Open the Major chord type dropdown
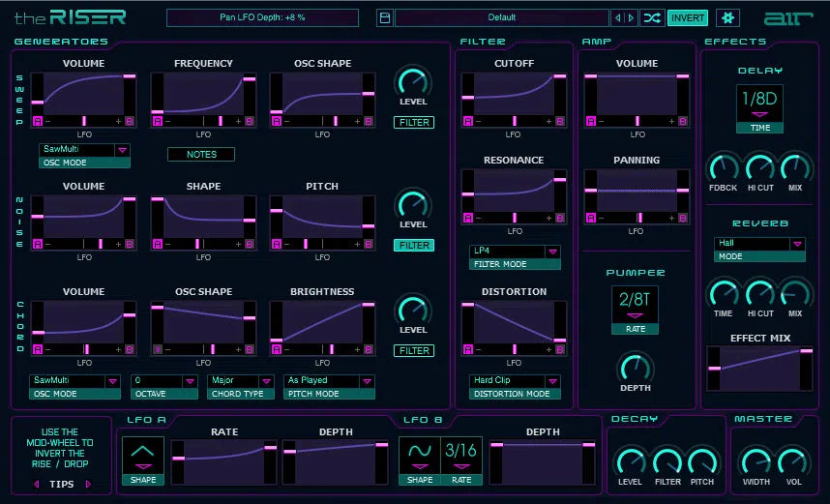830x504 pixels. coord(266,381)
